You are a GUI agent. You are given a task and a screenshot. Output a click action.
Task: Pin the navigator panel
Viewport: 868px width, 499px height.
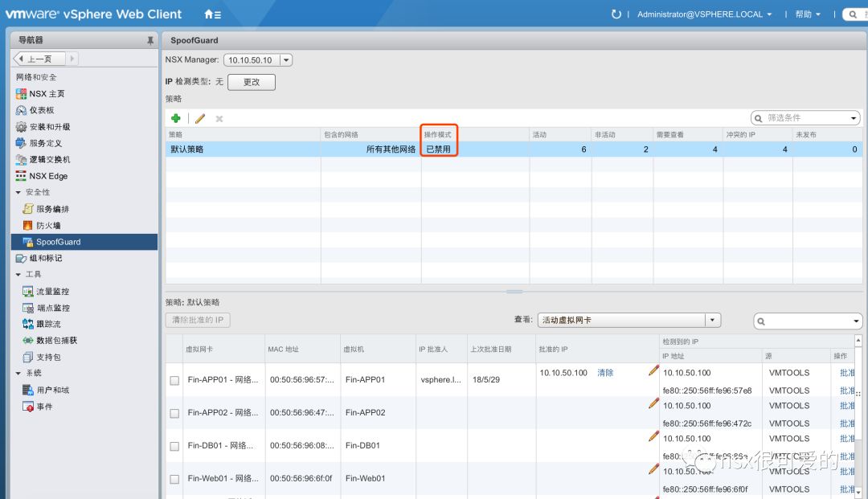coord(150,40)
